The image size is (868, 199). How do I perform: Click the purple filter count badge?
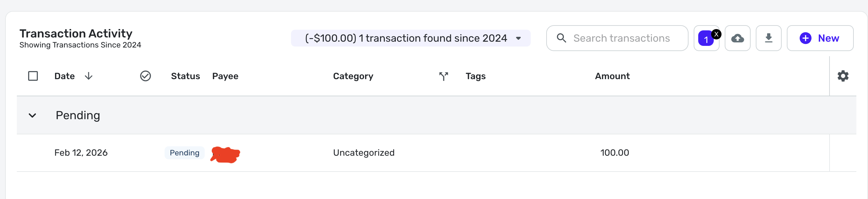coord(705,39)
